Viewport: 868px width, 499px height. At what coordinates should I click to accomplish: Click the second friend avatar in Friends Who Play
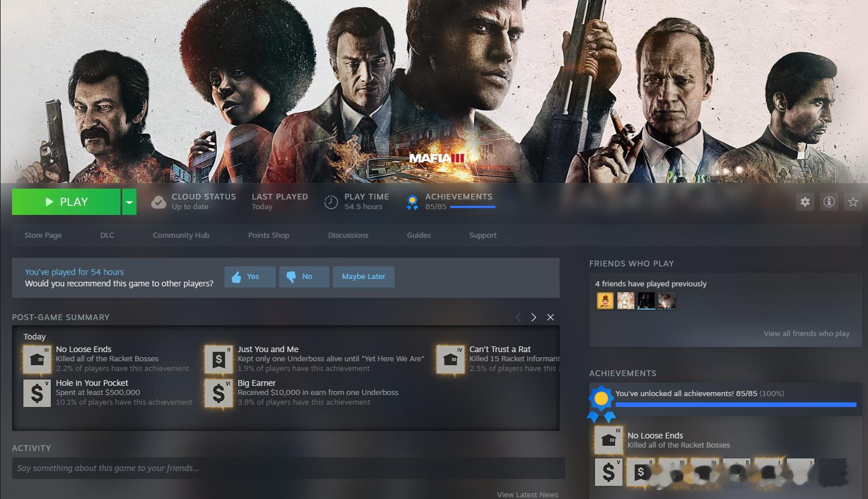click(626, 301)
